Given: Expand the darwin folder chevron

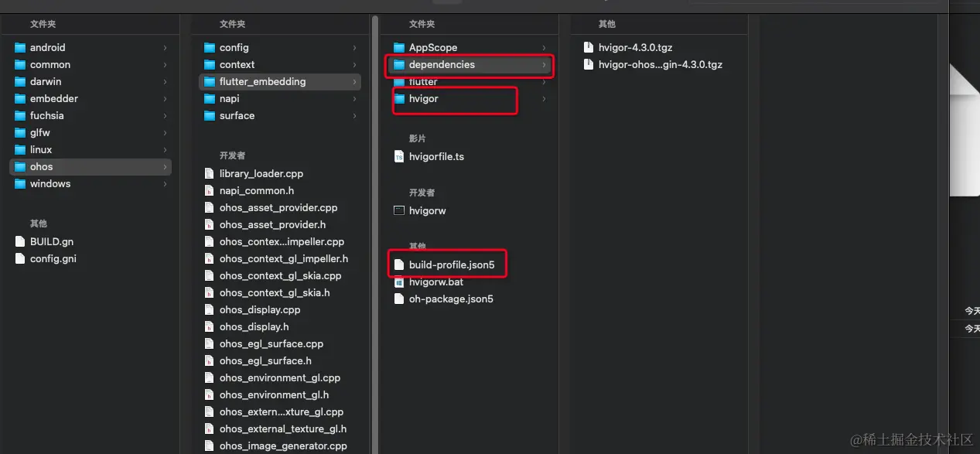Looking at the screenshot, I should (165, 81).
